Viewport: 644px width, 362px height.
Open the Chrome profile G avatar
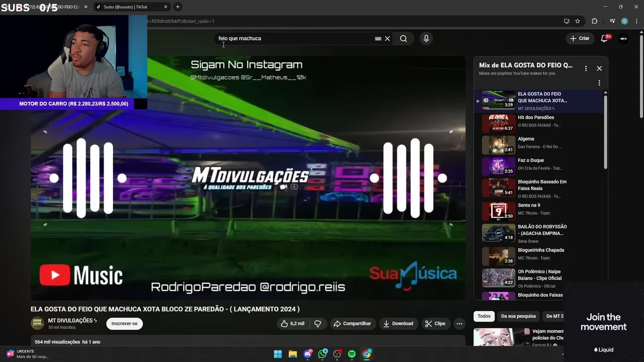[x=624, y=21]
